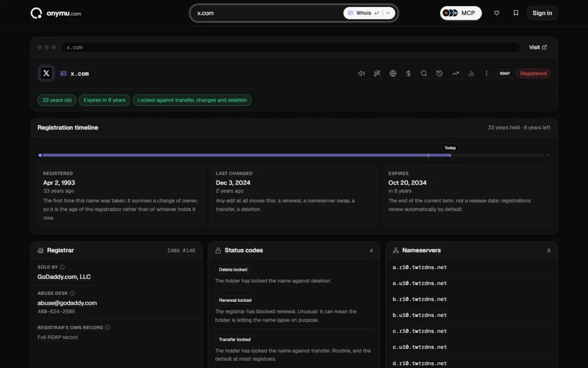Click the Registration timeline heading

[x=68, y=127]
